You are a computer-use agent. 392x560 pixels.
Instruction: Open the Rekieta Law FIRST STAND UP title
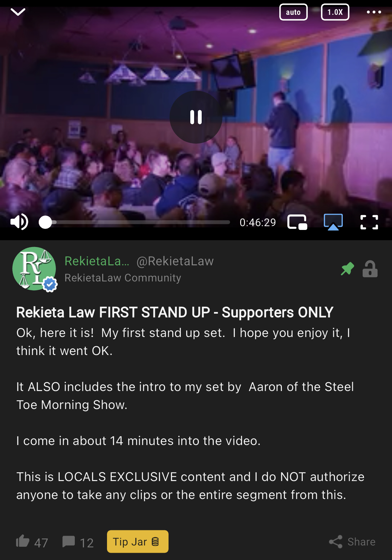coord(175,312)
